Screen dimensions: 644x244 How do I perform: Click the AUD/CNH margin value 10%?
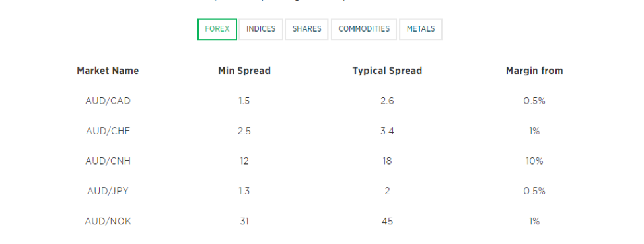pyautogui.click(x=534, y=161)
